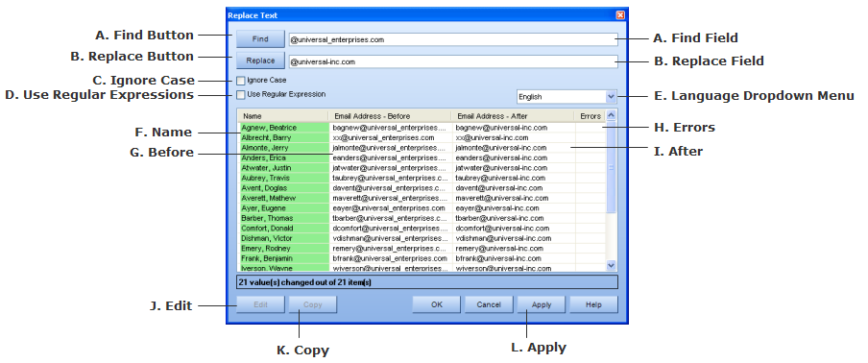Click xx@universal-inc.com after cell
868x363 pixels.
[x=513, y=137]
